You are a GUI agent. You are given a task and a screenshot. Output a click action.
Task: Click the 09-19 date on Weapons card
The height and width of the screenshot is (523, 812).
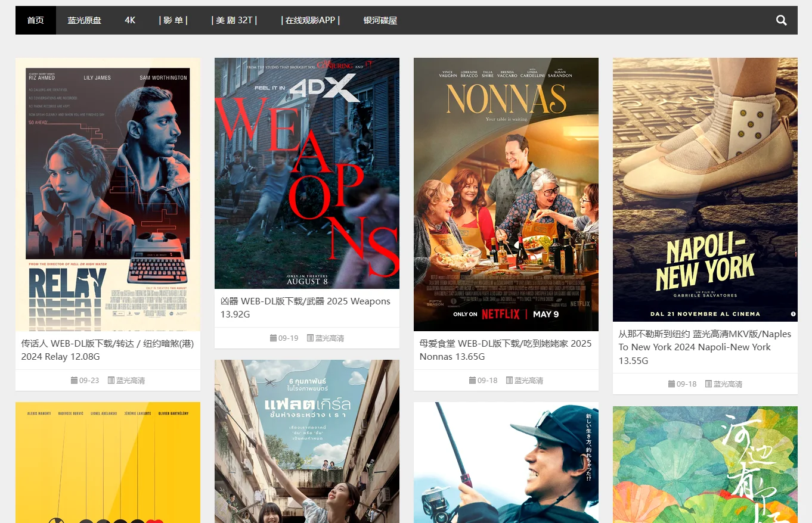289,338
